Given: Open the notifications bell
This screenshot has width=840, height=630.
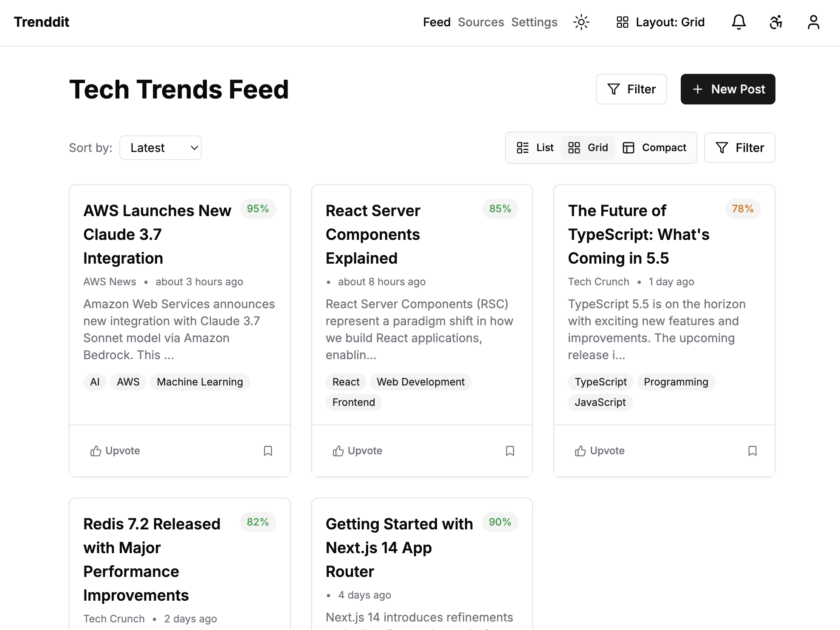Looking at the screenshot, I should tap(739, 22).
